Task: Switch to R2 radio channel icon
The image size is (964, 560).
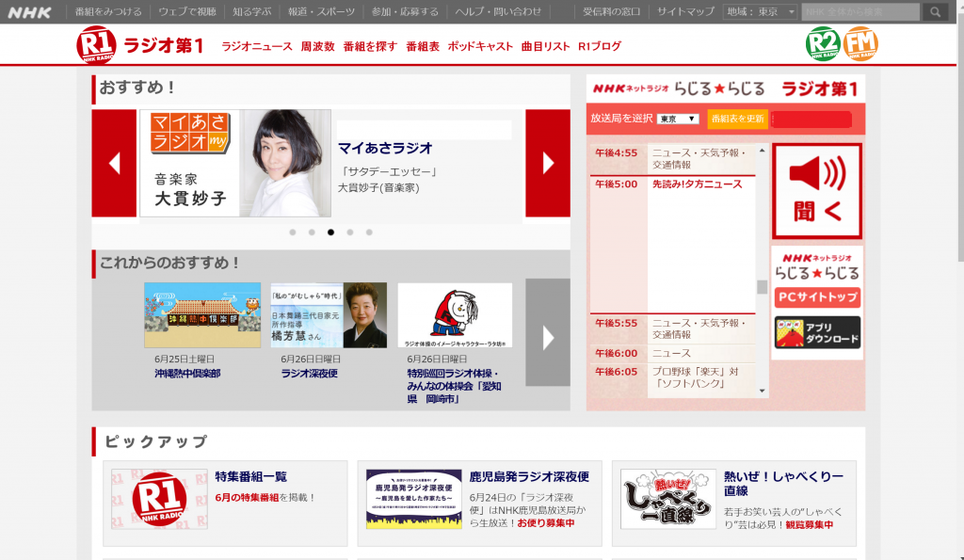Action: [x=823, y=43]
